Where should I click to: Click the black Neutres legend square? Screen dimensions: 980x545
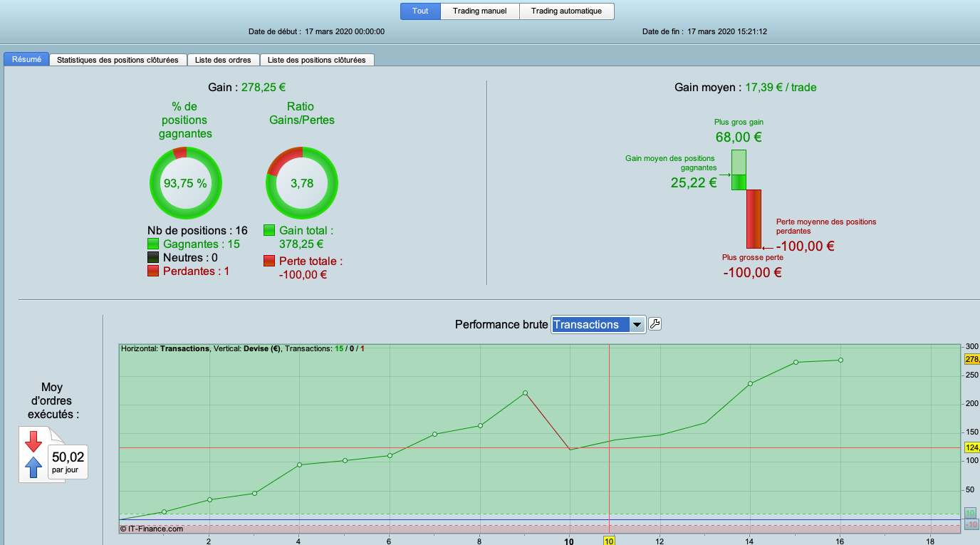click(153, 258)
